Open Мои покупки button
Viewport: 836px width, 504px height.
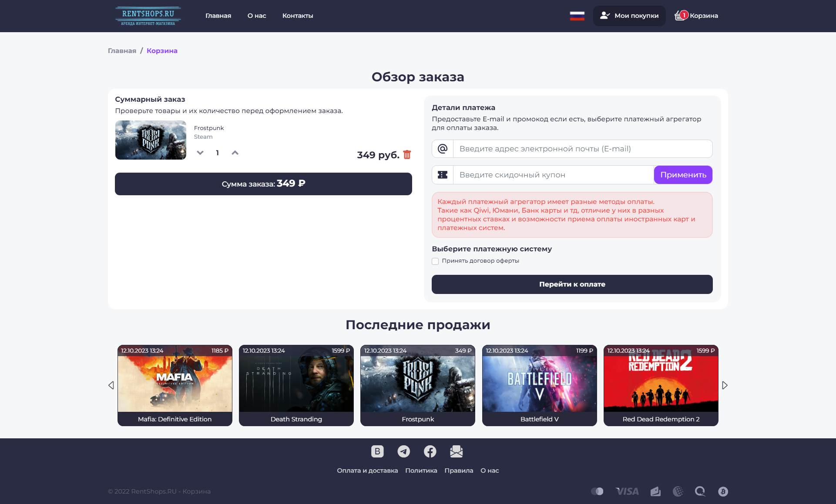[629, 16]
